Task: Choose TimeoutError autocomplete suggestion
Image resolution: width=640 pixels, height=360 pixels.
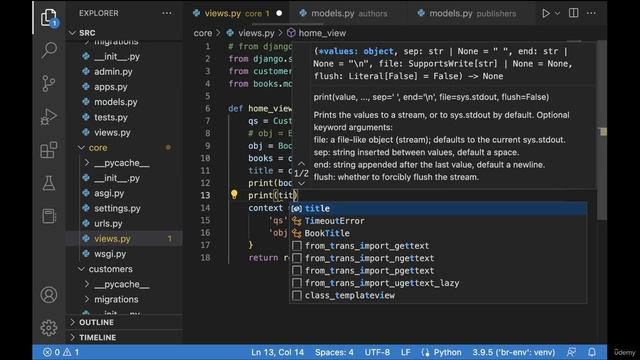Action: click(438, 221)
